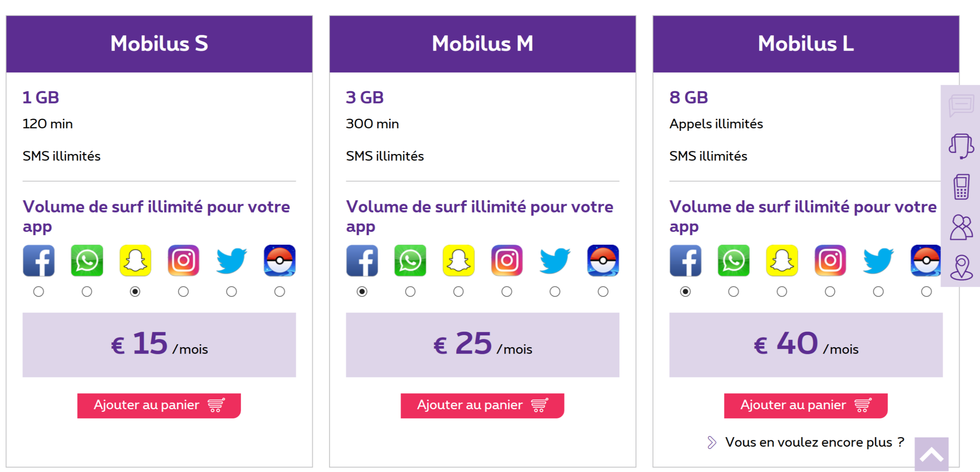Click the Pokémon Go icon in Mobilus S
The image size is (980, 472).
pos(280,260)
